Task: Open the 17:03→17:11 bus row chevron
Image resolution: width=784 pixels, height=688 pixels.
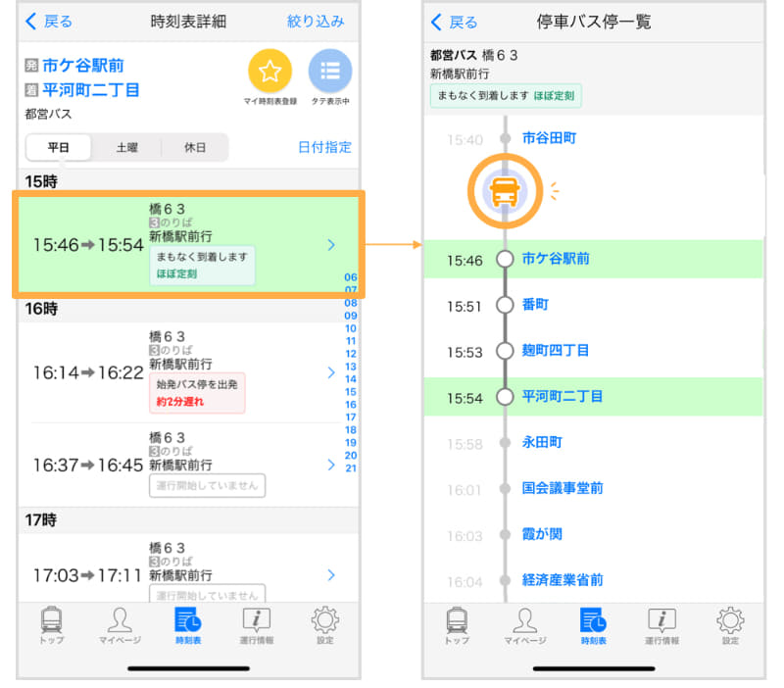Action: [x=331, y=575]
